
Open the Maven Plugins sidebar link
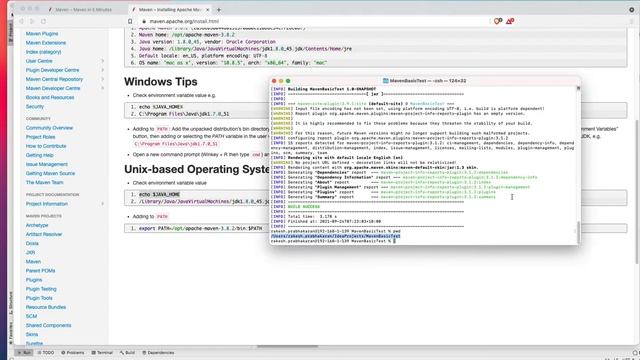[x=42, y=33]
